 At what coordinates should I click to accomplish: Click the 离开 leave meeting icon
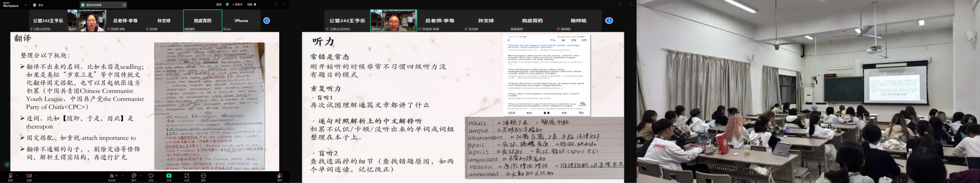[280, 176]
